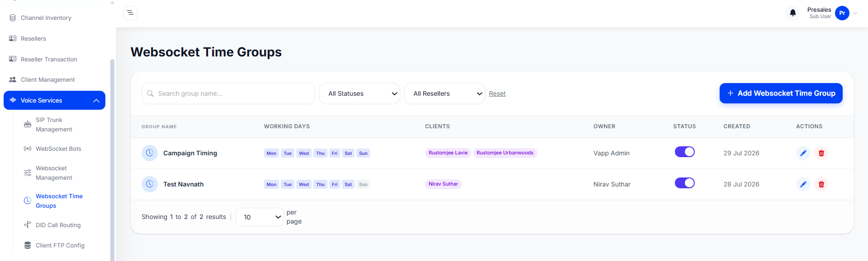Viewport: 868px width, 261px height.
Task: Click the Rustomjee Urbanwoods client tag
Action: coord(505,153)
